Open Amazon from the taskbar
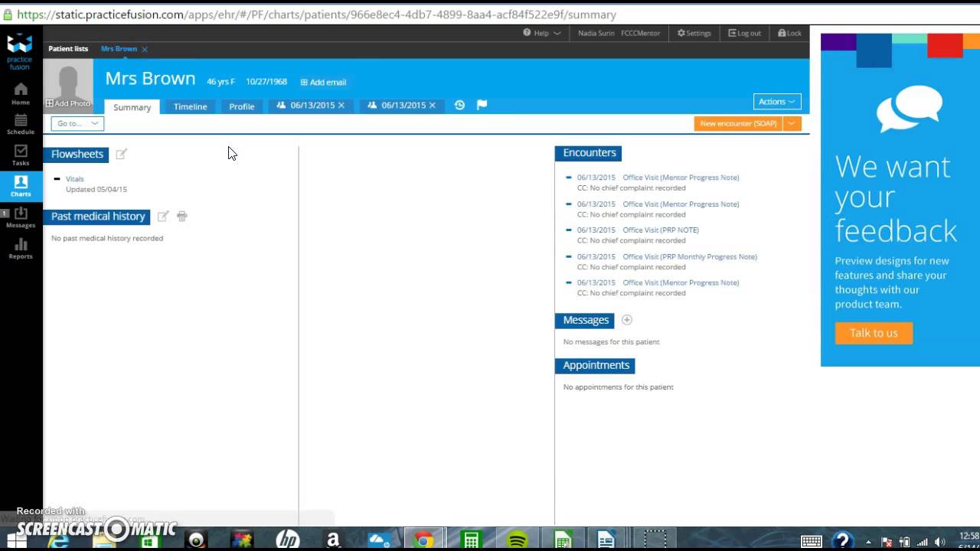This screenshot has width=980, height=551. coord(333,540)
